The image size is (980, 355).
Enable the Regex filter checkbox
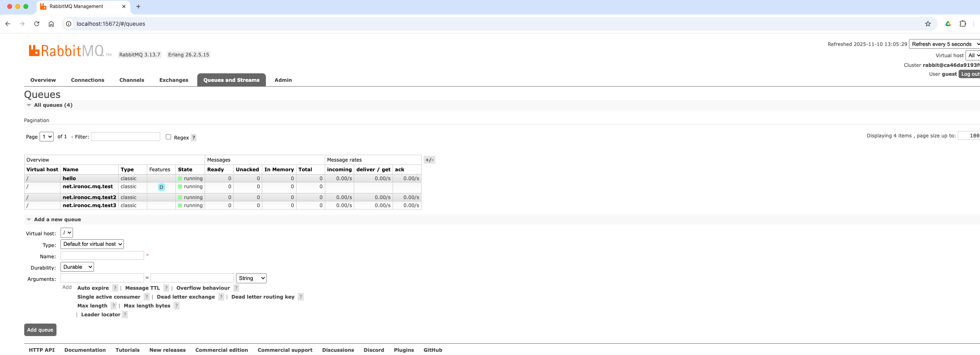tap(169, 137)
